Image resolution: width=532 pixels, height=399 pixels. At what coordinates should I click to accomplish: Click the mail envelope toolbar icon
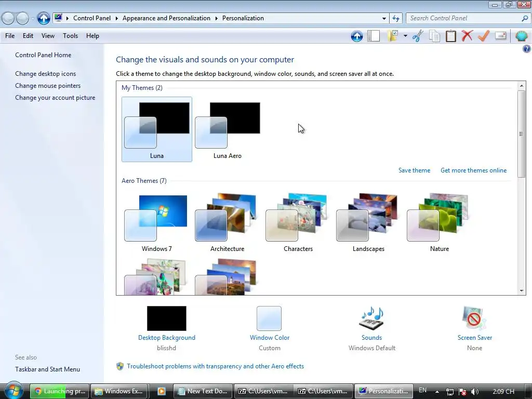[501, 36]
